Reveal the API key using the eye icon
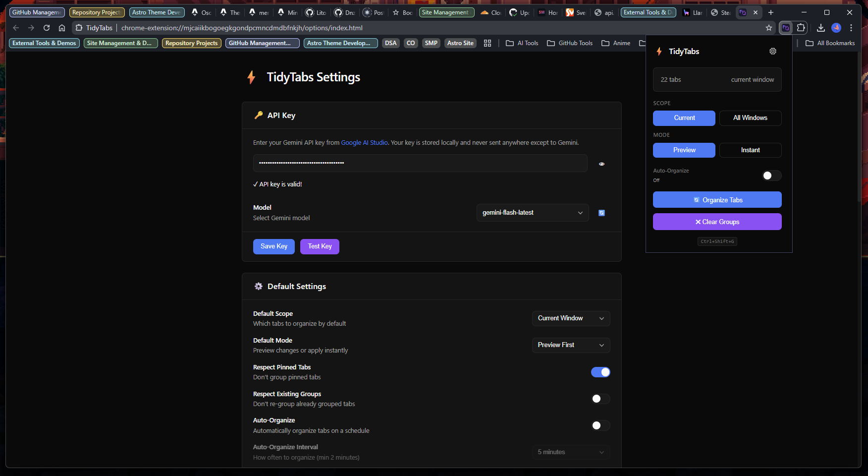This screenshot has height=476, width=868. [x=601, y=164]
